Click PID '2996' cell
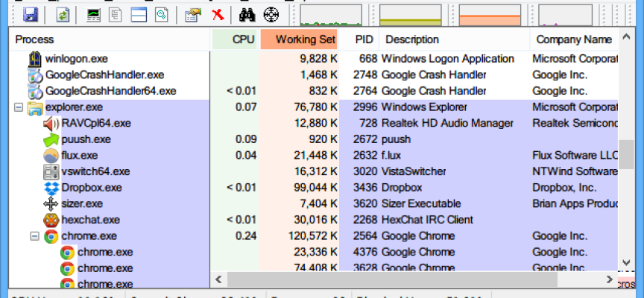 click(365, 107)
